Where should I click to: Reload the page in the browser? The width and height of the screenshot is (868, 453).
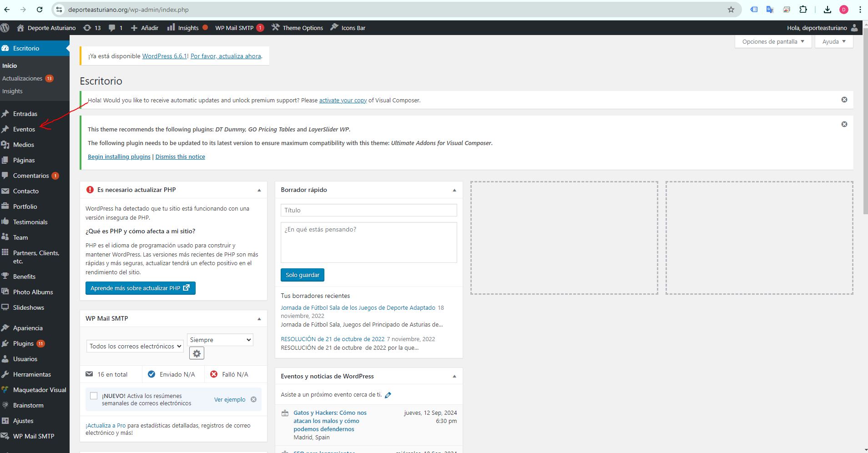[40, 10]
